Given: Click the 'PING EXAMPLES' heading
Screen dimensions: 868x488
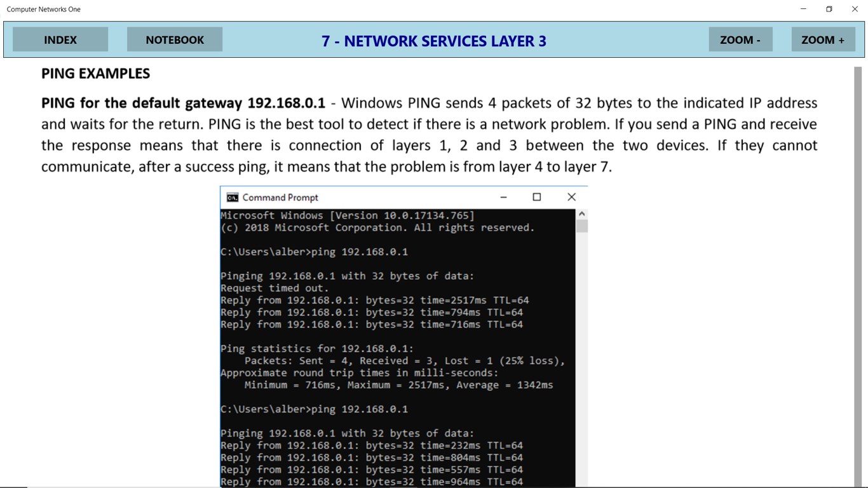Looking at the screenshot, I should tap(95, 74).
